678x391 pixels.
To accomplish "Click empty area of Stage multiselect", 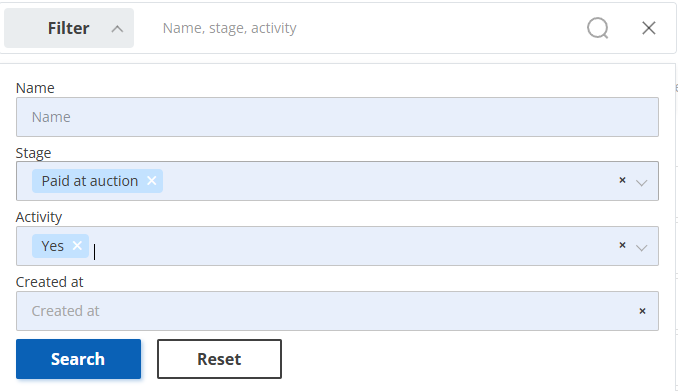I will click(389, 181).
